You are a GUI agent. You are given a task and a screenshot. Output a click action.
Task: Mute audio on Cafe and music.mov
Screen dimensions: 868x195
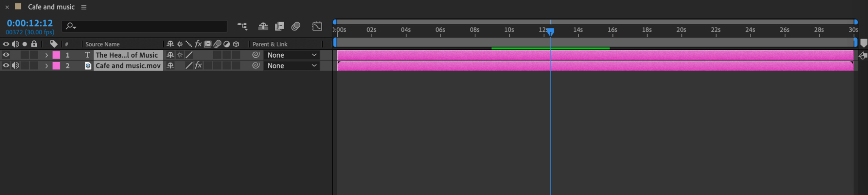[x=16, y=66]
